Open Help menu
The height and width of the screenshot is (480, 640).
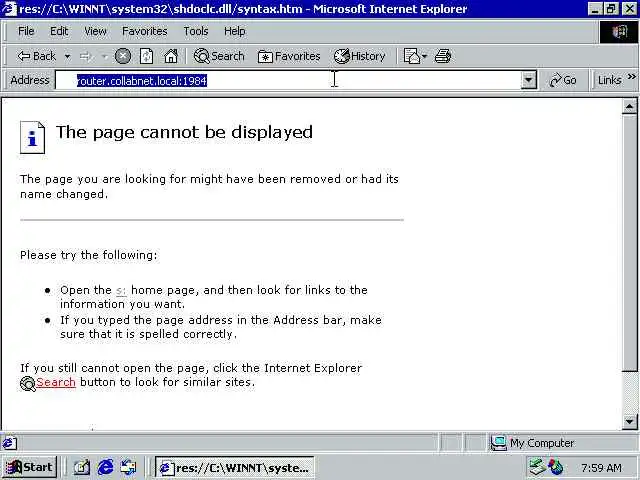pos(235,31)
